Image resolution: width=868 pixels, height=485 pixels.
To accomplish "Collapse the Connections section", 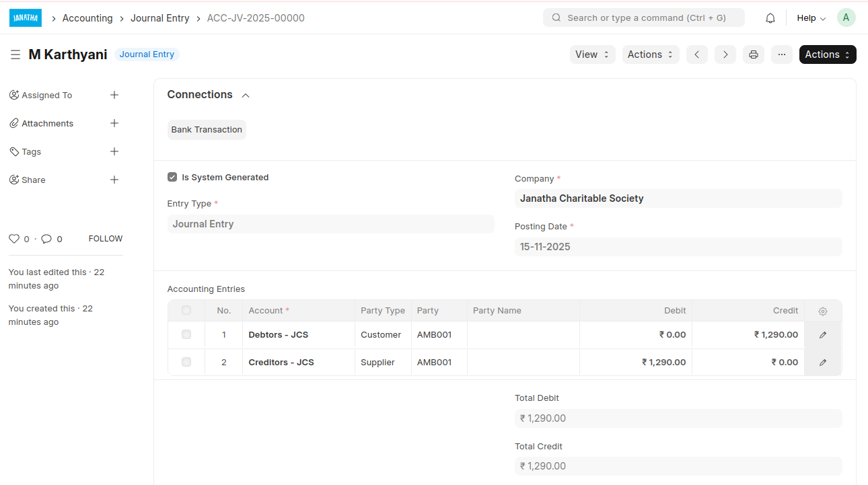I will (x=246, y=96).
